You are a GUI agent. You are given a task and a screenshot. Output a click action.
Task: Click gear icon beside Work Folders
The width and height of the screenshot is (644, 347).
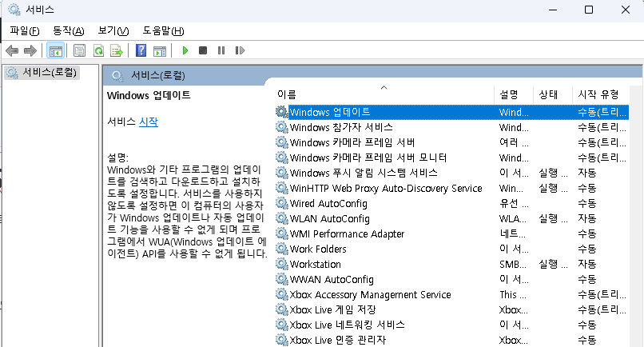(x=281, y=249)
